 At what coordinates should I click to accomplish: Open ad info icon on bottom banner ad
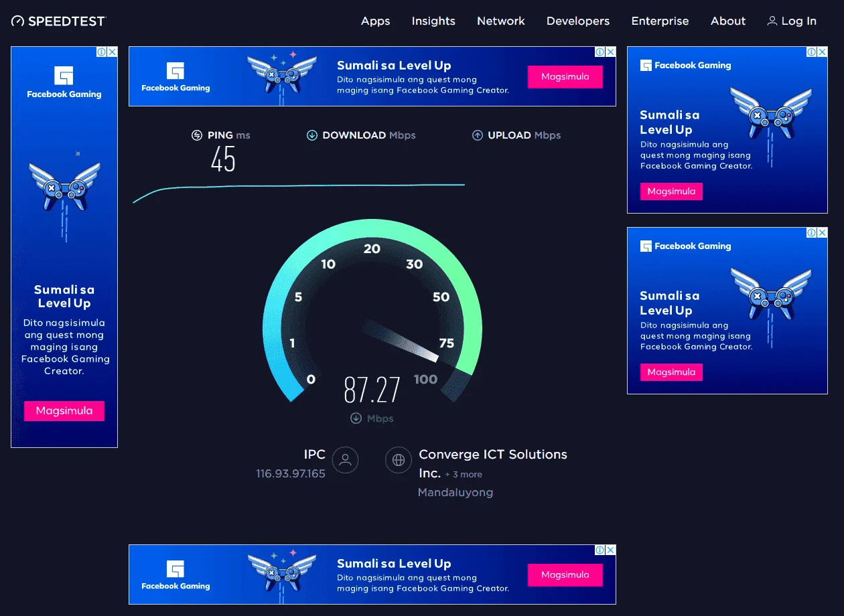pyautogui.click(x=601, y=550)
